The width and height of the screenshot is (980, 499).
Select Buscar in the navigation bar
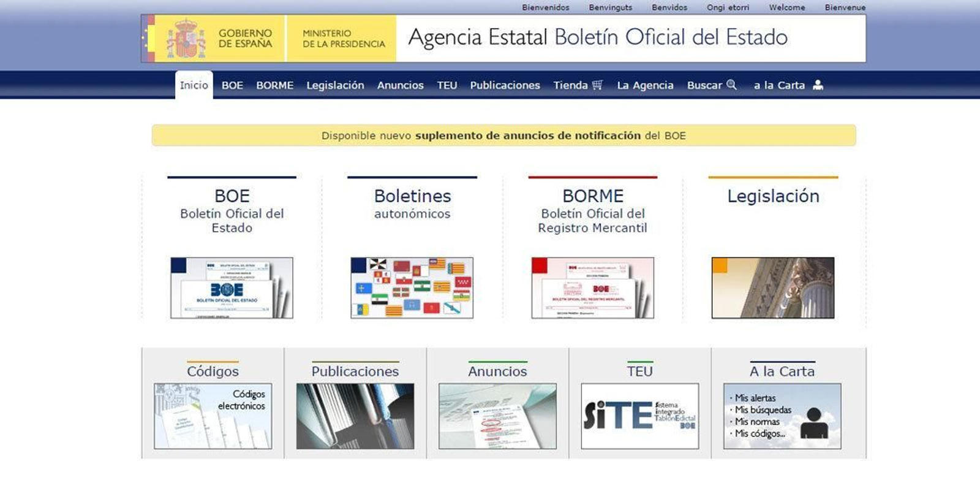(x=704, y=85)
